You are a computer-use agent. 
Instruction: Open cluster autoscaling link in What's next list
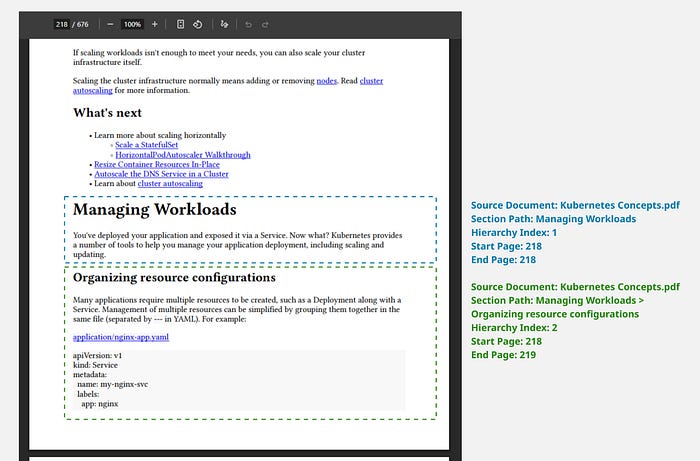(170, 183)
